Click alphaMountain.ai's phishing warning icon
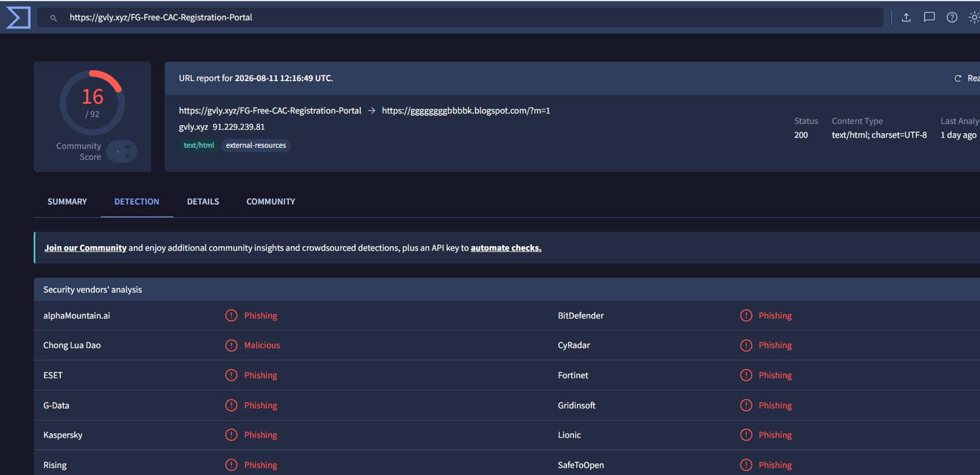 [x=231, y=316]
